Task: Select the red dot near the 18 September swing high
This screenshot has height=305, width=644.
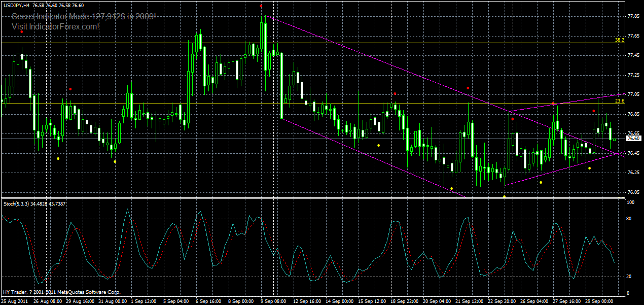Action: (395, 93)
